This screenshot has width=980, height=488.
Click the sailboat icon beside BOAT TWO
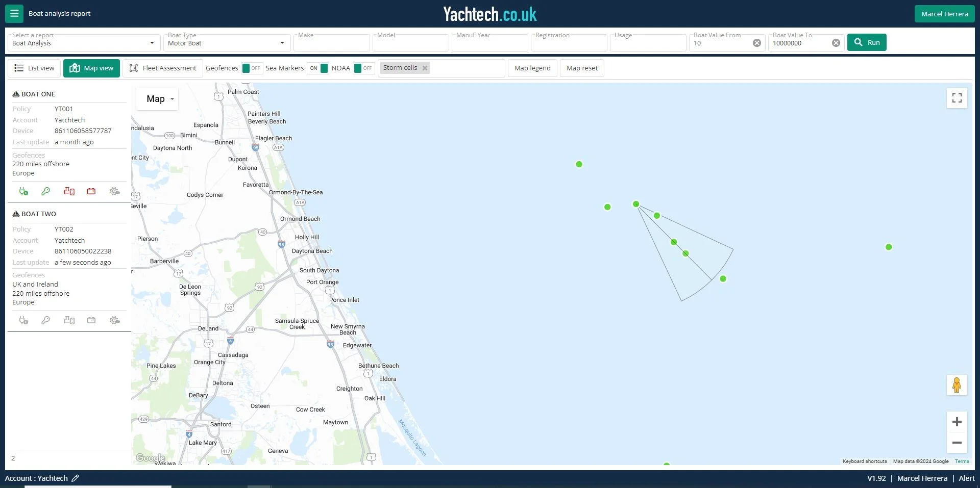pos(16,214)
